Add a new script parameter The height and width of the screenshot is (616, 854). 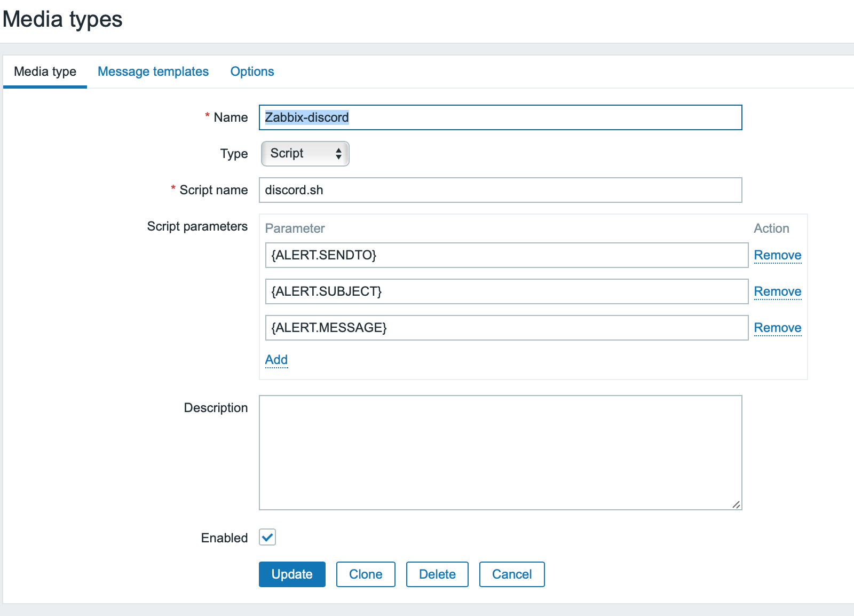pyautogui.click(x=276, y=360)
